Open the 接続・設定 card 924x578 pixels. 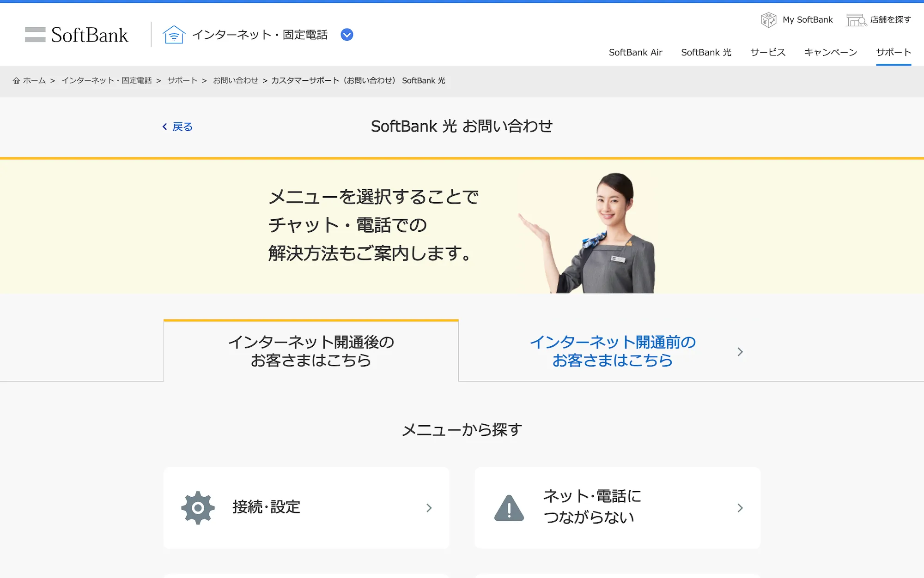coord(306,508)
